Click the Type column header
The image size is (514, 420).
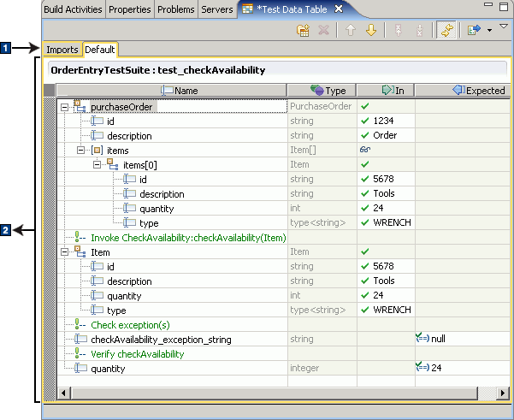[322, 91]
